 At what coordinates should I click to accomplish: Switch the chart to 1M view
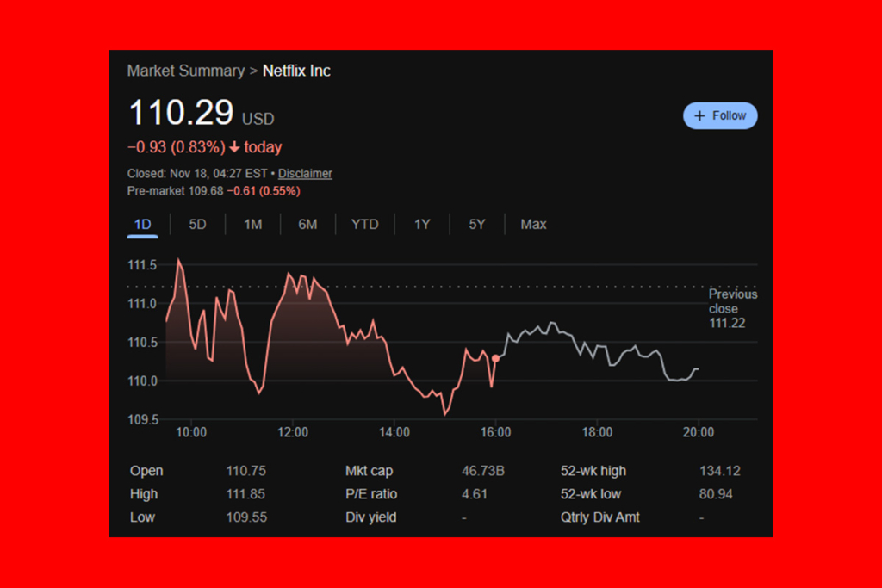(x=252, y=224)
